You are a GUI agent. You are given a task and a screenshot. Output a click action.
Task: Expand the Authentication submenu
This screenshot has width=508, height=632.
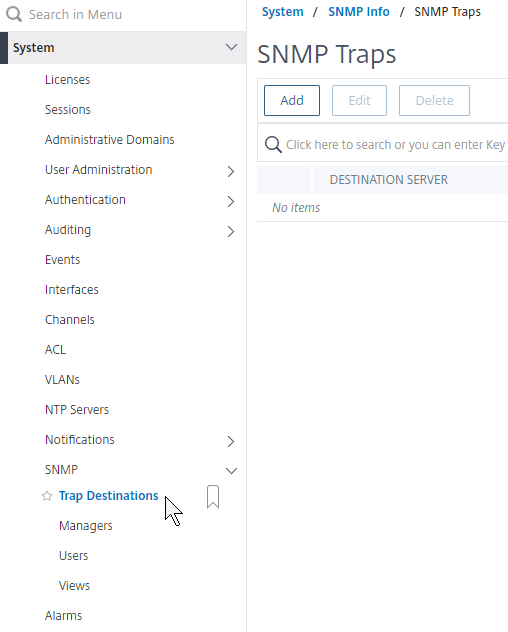coord(231,201)
